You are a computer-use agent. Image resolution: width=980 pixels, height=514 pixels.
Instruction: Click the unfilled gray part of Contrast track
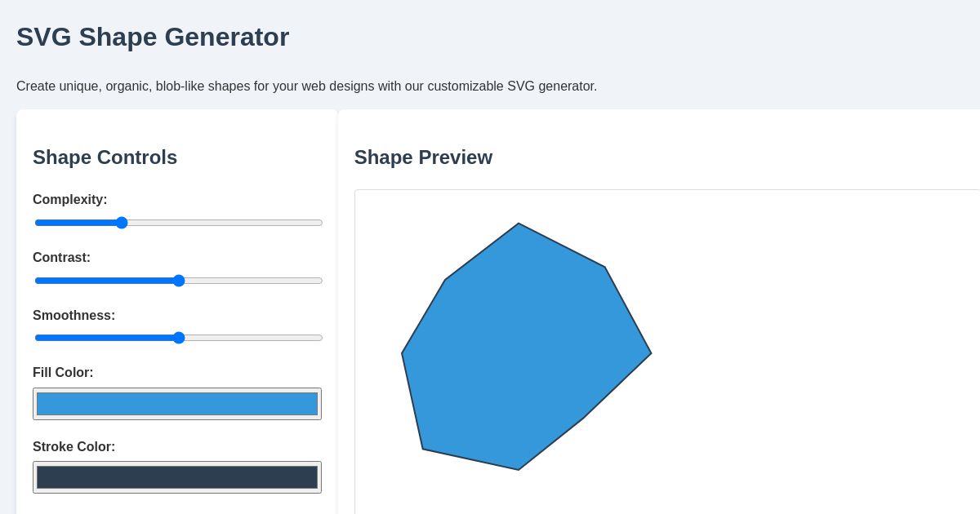[x=253, y=281]
